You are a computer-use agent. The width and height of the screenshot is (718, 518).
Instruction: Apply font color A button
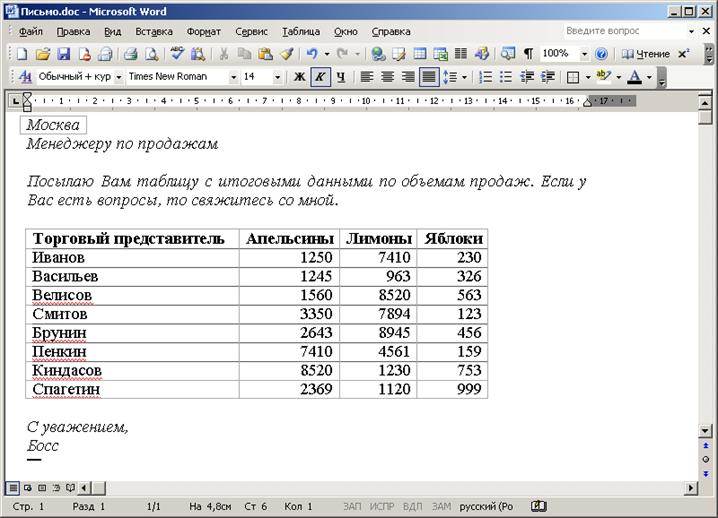click(x=634, y=77)
